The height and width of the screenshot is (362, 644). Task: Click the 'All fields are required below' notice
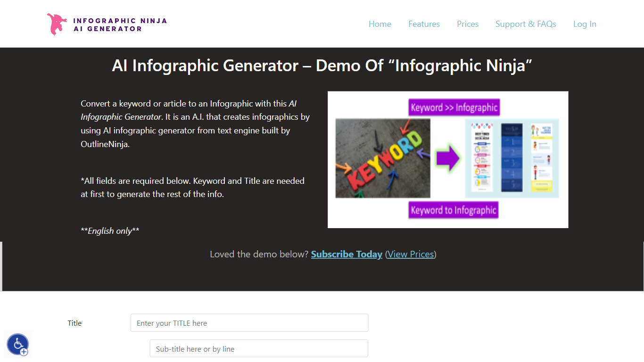click(x=192, y=187)
